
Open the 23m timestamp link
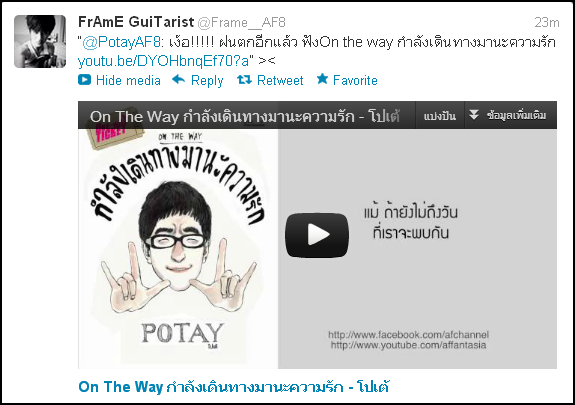(x=546, y=22)
